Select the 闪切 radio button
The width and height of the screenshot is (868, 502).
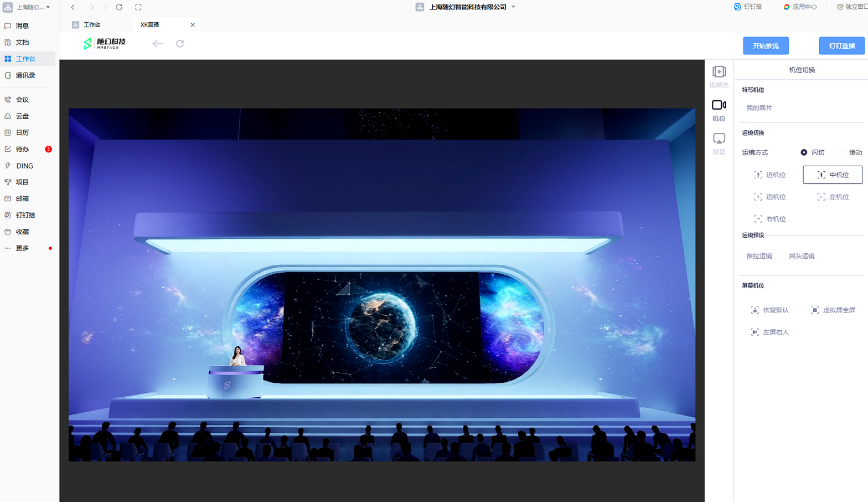coord(804,152)
